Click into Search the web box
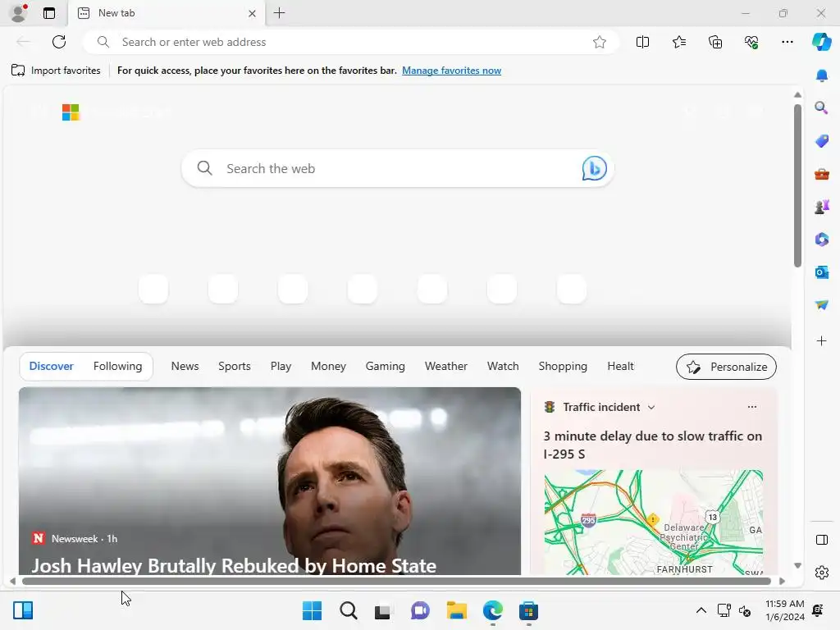The image size is (840, 630). click(398, 169)
